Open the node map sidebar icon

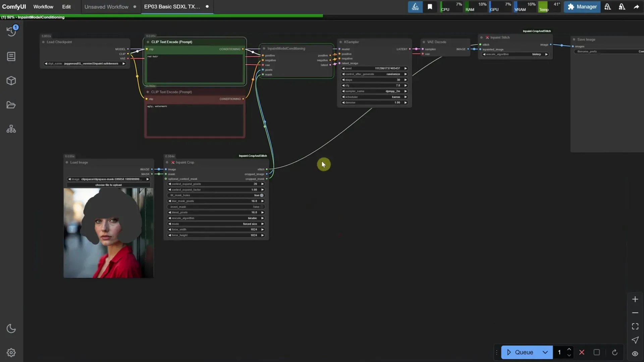pos(11,129)
